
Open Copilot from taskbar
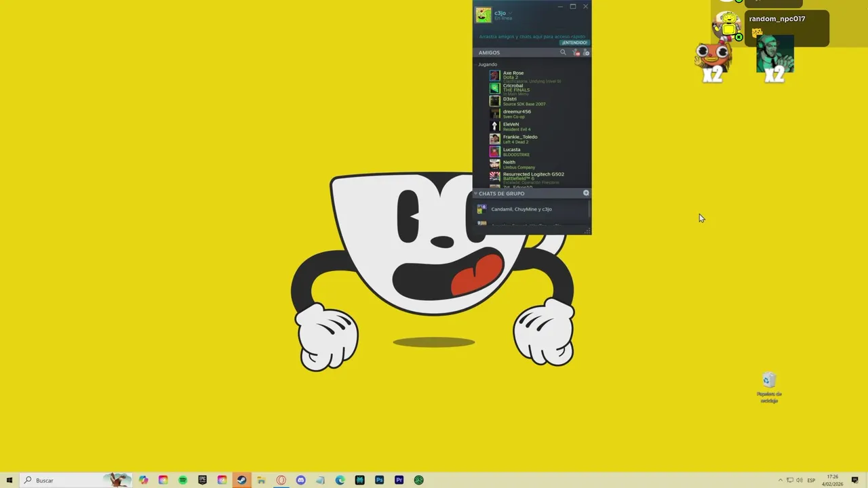[144, 480]
